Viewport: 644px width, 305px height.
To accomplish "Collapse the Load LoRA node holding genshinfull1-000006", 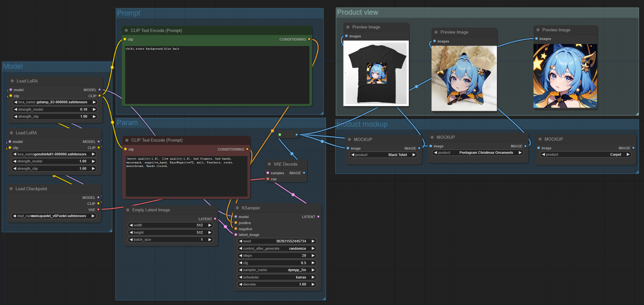I will tap(11, 133).
